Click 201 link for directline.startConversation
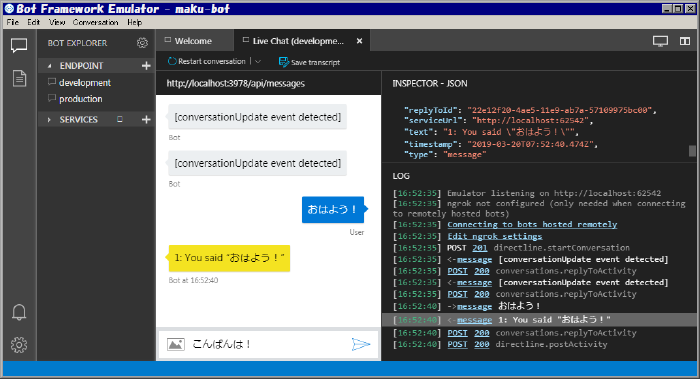The width and height of the screenshot is (700, 379). pyautogui.click(x=480, y=248)
